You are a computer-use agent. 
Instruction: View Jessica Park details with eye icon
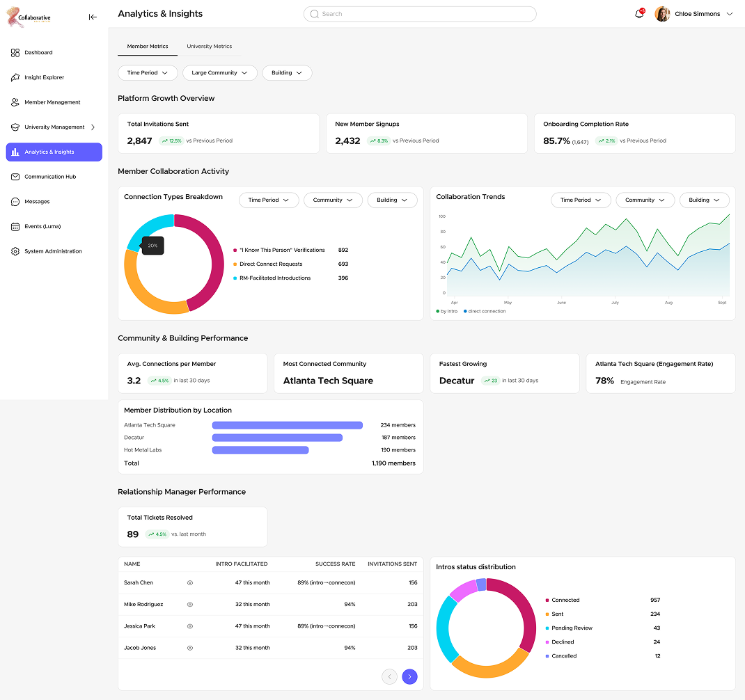click(190, 626)
